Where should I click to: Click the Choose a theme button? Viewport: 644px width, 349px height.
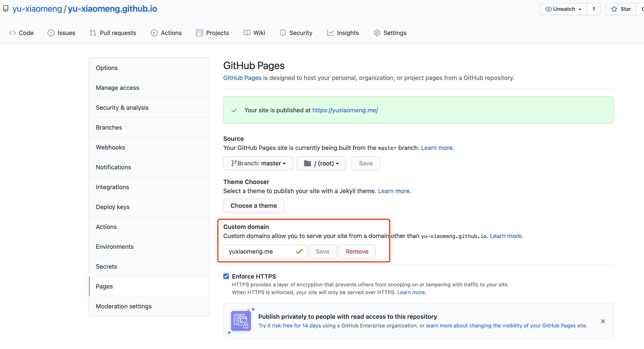254,206
